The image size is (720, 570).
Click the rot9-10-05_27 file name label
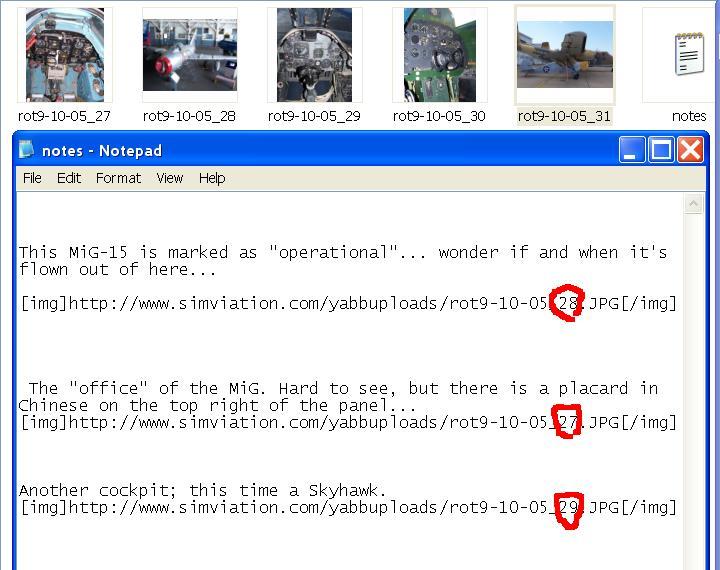64,116
